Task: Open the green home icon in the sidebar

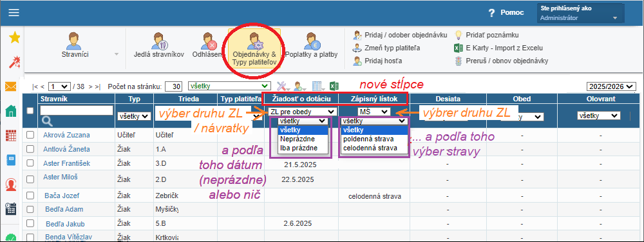Action: point(11,111)
